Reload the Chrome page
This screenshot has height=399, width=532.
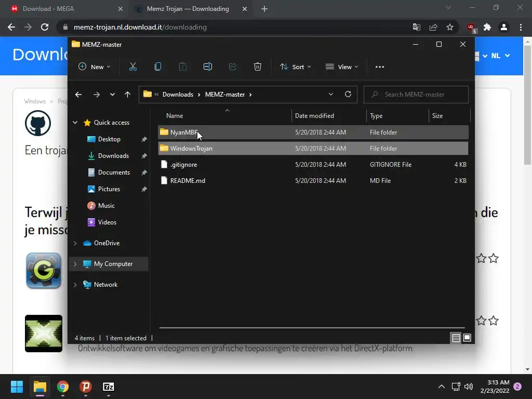click(x=45, y=27)
